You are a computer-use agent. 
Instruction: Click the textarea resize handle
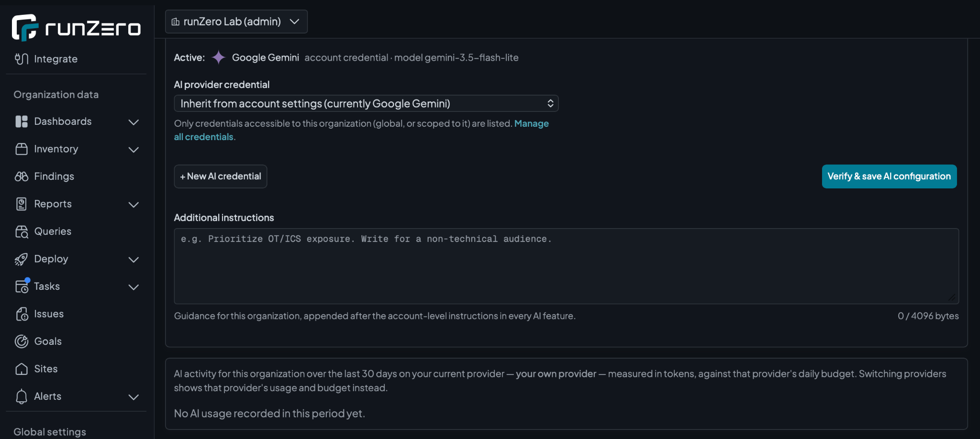(952, 297)
